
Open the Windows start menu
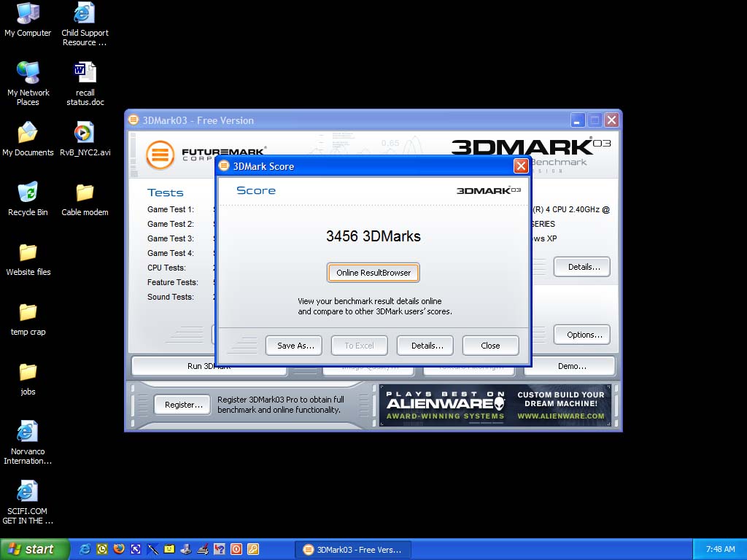35,549
